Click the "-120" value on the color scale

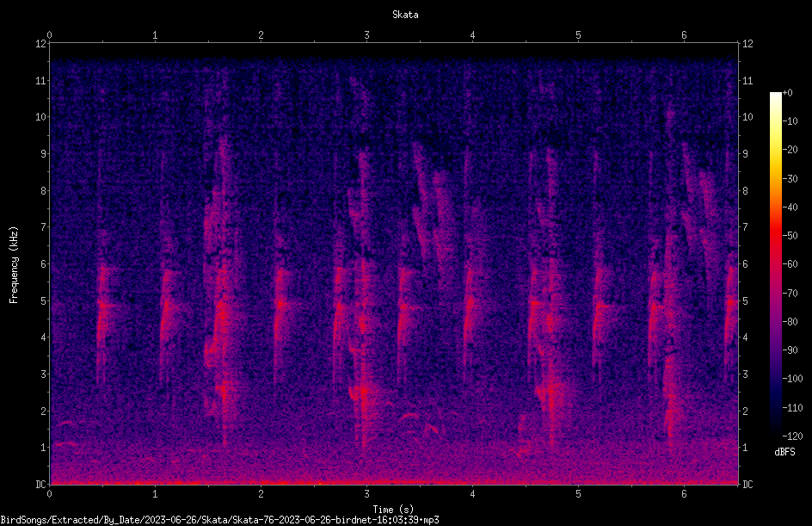793,436
